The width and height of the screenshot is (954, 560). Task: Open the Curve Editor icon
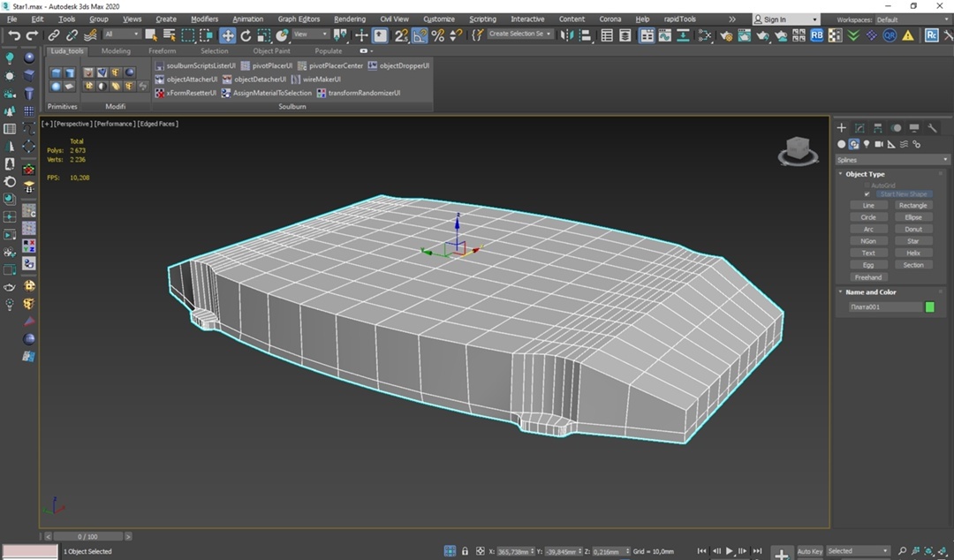pyautogui.click(x=664, y=35)
